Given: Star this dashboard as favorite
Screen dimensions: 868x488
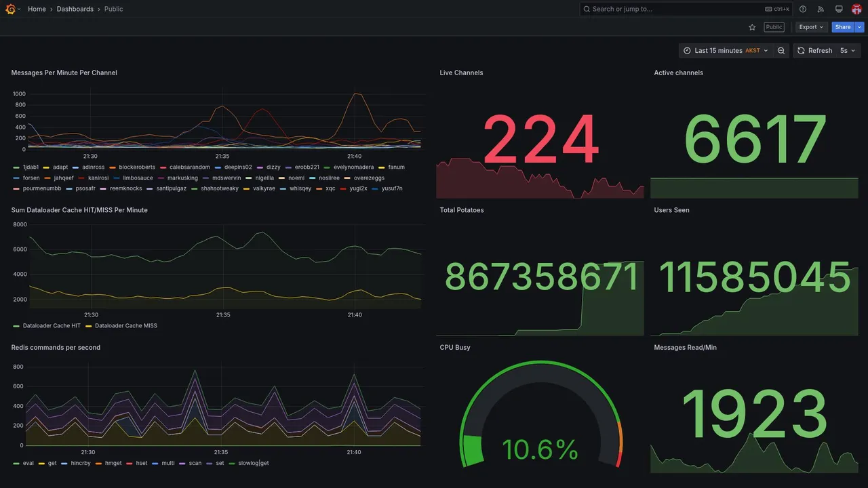Looking at the screenshot, I should click(x=752, y=27).
